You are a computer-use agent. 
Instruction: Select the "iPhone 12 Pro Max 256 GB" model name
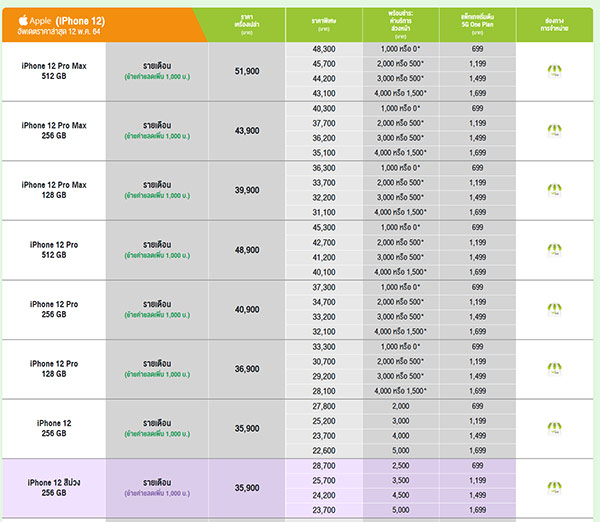click(x=54, y=130)
